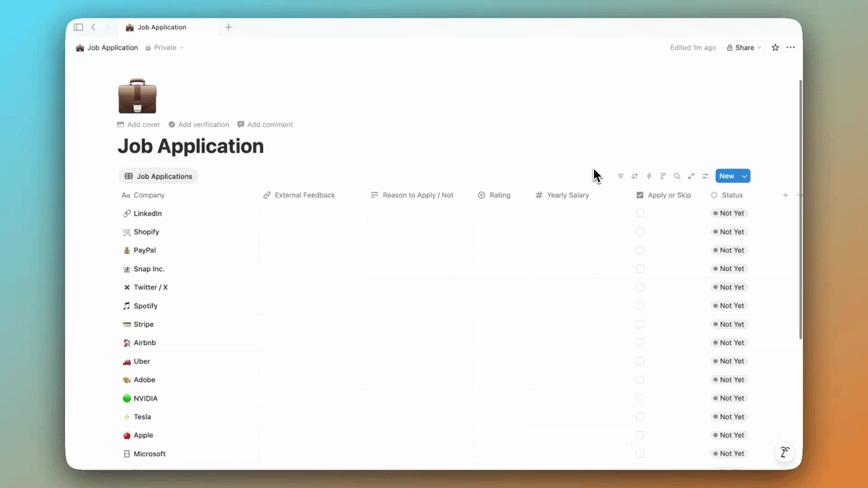Open automations lightning bolt icon
The width and height of the screenshot is (868, 488).
point(649,176)
